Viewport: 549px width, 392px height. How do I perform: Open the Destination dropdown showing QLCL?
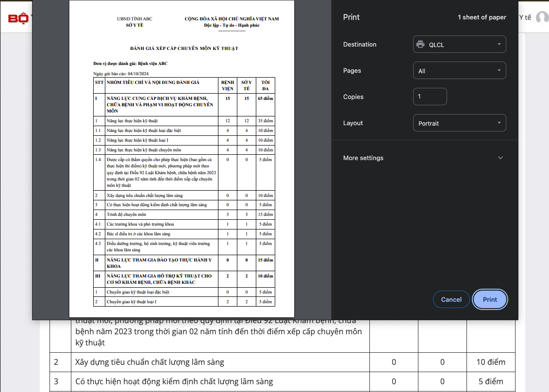459,45
